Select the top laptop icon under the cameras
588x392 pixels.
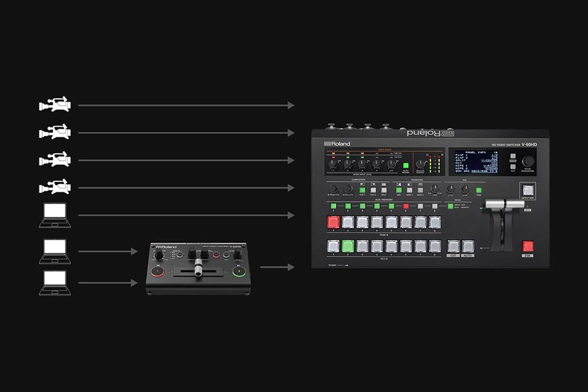pos(54,215)
